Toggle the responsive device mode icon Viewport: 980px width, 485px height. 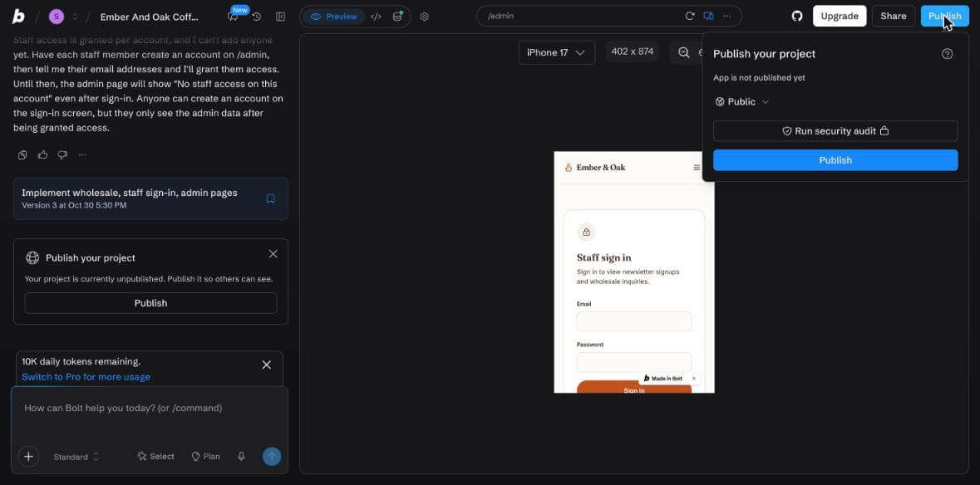(709, 17)
